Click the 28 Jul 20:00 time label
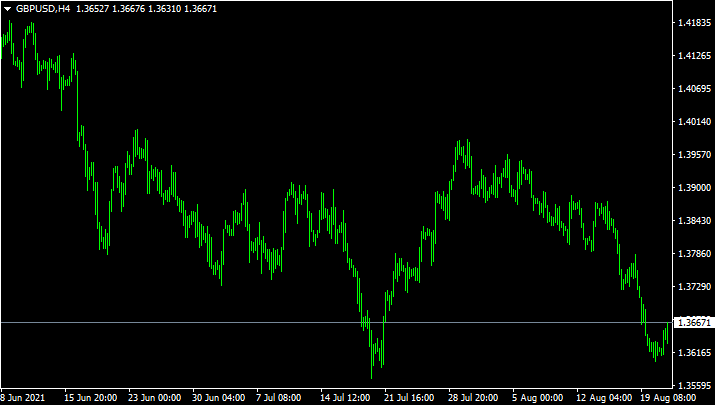This screenshot has height=405, width=715. pos(474,398)
